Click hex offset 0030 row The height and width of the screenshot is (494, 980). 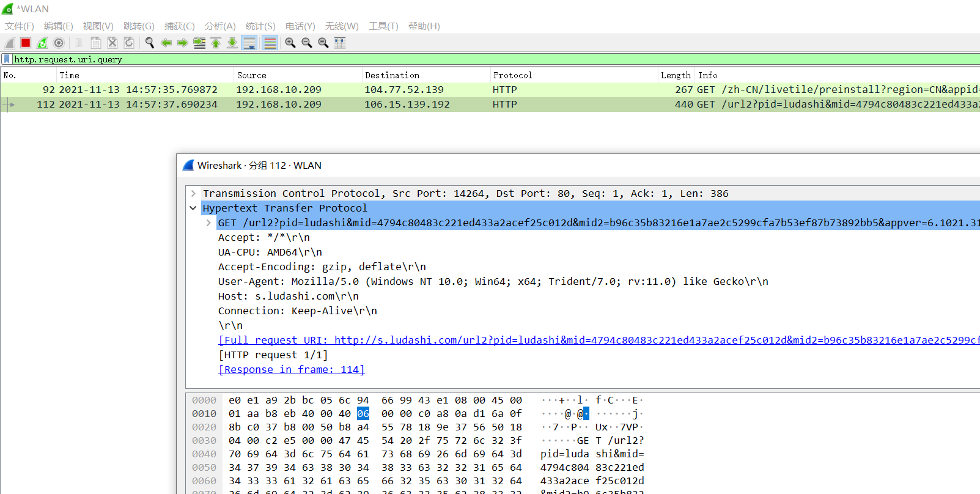[x=204, y=440]
